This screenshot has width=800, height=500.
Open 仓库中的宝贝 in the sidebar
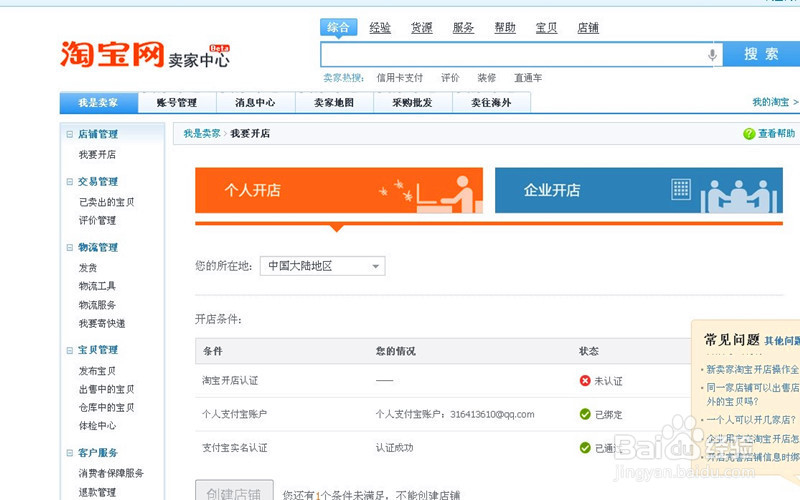[107, 408]
